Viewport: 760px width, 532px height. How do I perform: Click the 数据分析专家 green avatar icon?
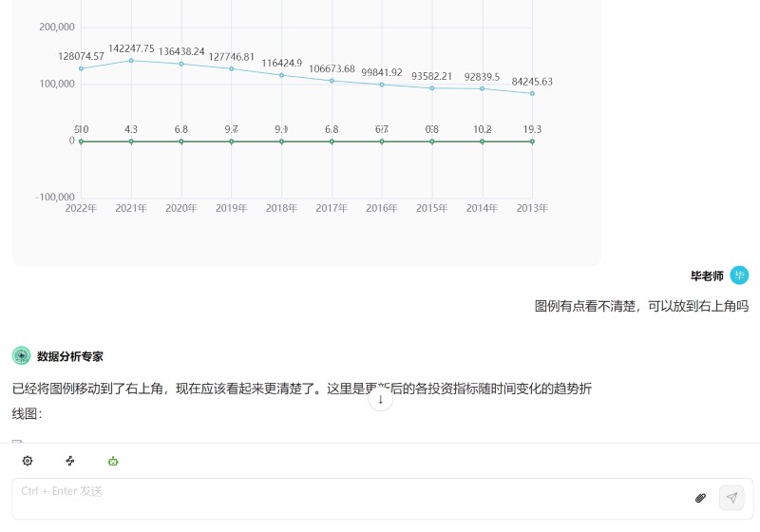click(21, 356)
